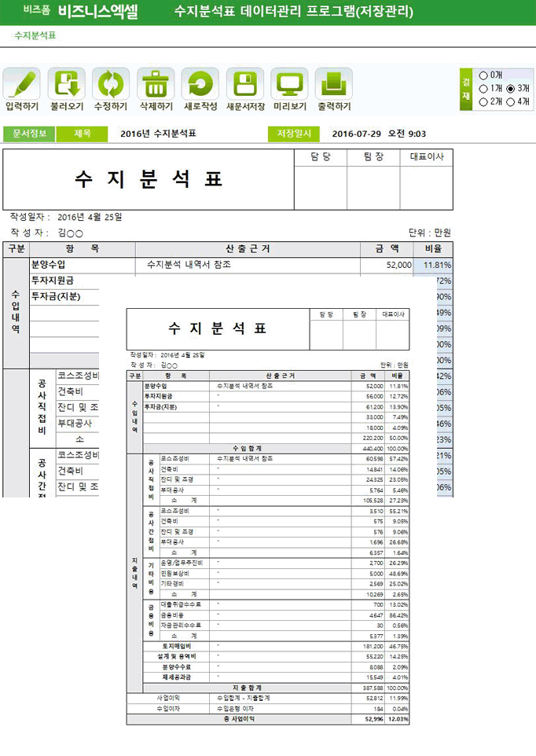
Task: Click the preview thumbnail of 수지분석표
Action: click(x=268, y=516)
